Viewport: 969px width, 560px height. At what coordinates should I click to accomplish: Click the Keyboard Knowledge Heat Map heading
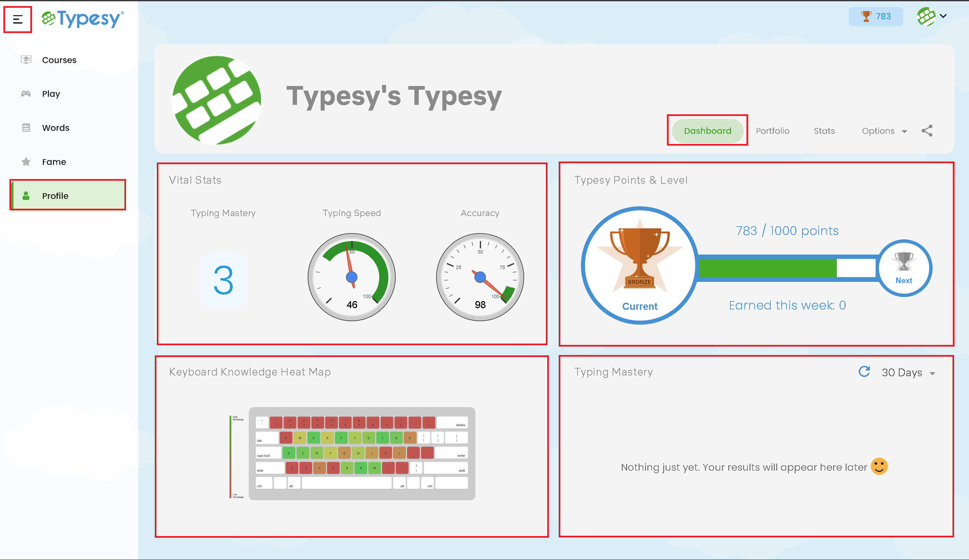click(249, 372)
